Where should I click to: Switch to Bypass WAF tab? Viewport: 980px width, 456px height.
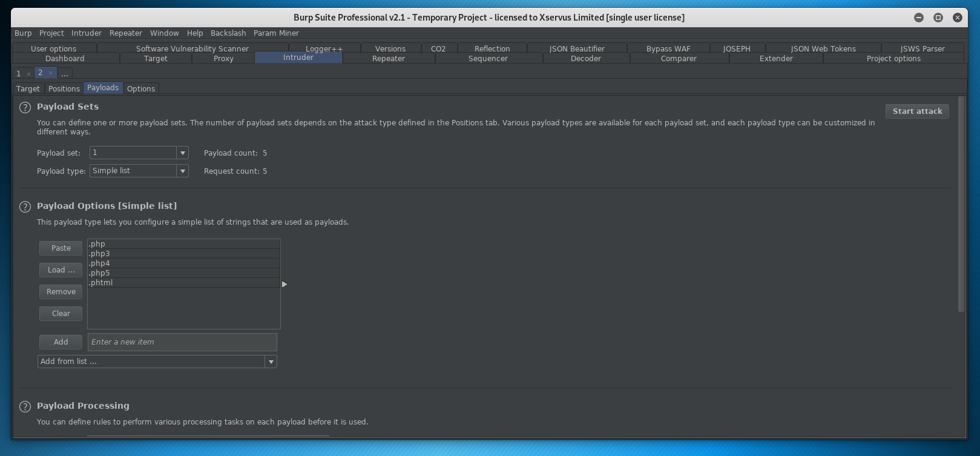pos(668,48)
